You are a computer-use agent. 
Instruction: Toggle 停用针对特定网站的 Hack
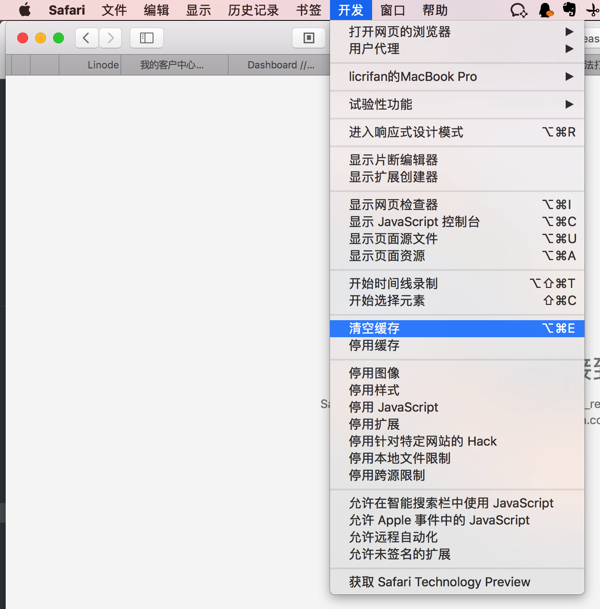457,441
